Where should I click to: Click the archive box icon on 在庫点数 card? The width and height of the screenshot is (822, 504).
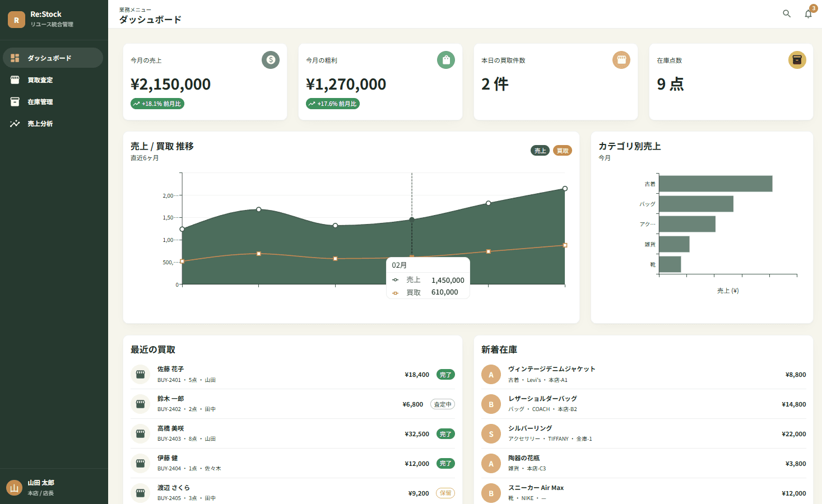pyautogui.click(x=797, y=60)
